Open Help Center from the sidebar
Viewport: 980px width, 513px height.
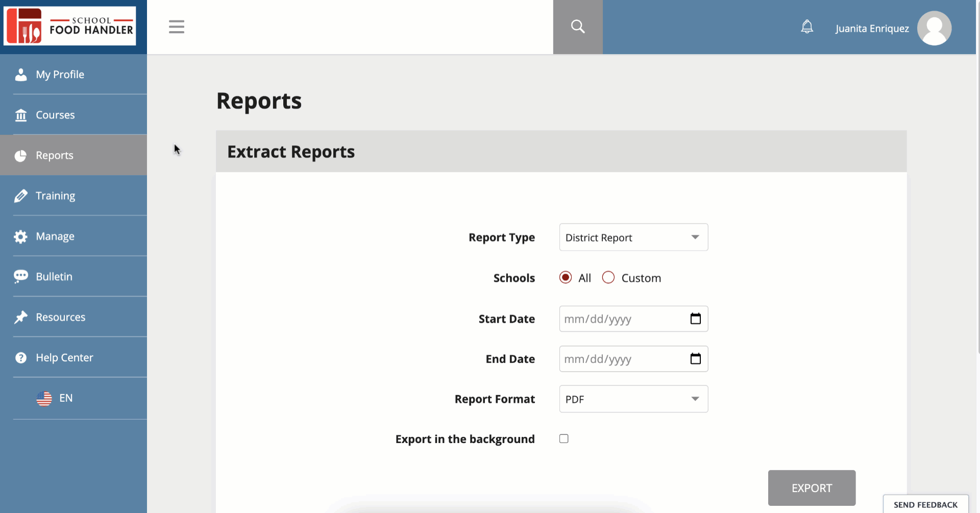coord(73,357)
